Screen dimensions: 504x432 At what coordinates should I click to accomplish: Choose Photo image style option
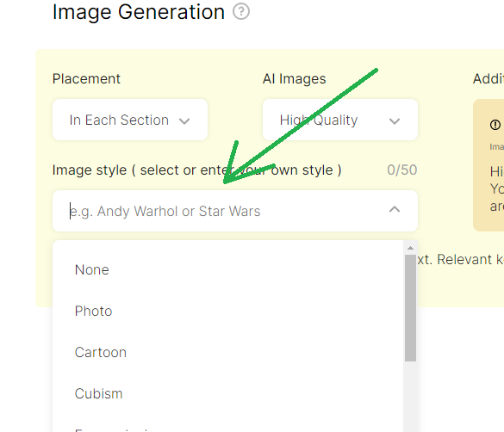click(x=227, y=311)
